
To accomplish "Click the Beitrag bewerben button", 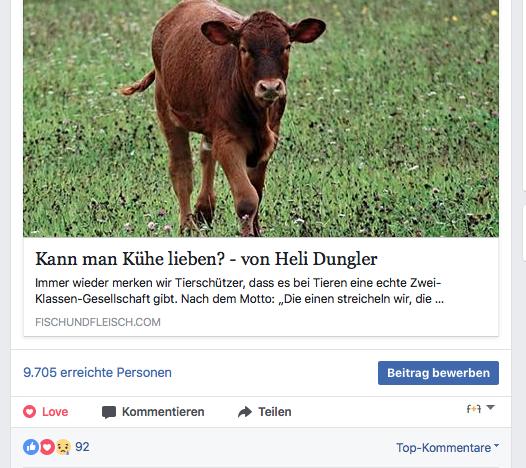I will point(438,373).
